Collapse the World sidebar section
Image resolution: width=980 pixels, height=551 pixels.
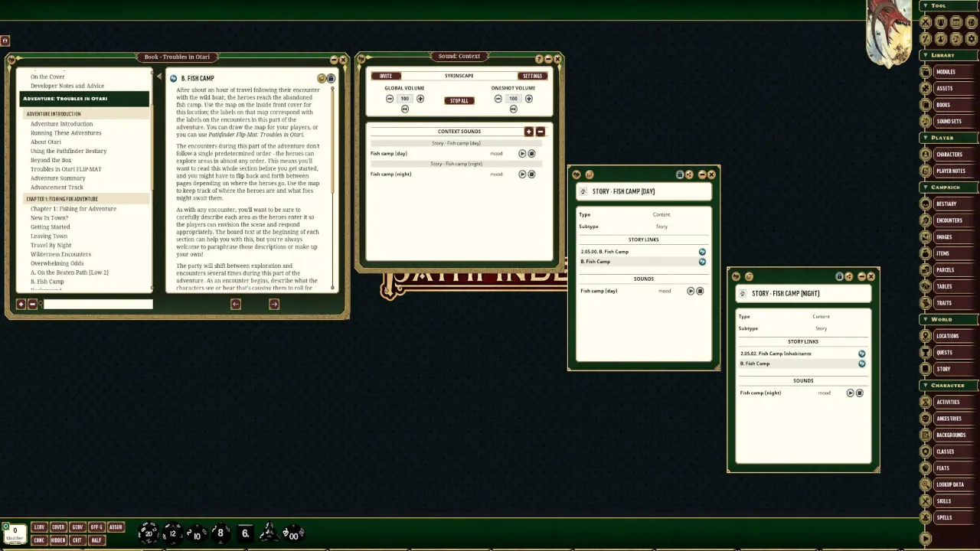coord(924,319)
